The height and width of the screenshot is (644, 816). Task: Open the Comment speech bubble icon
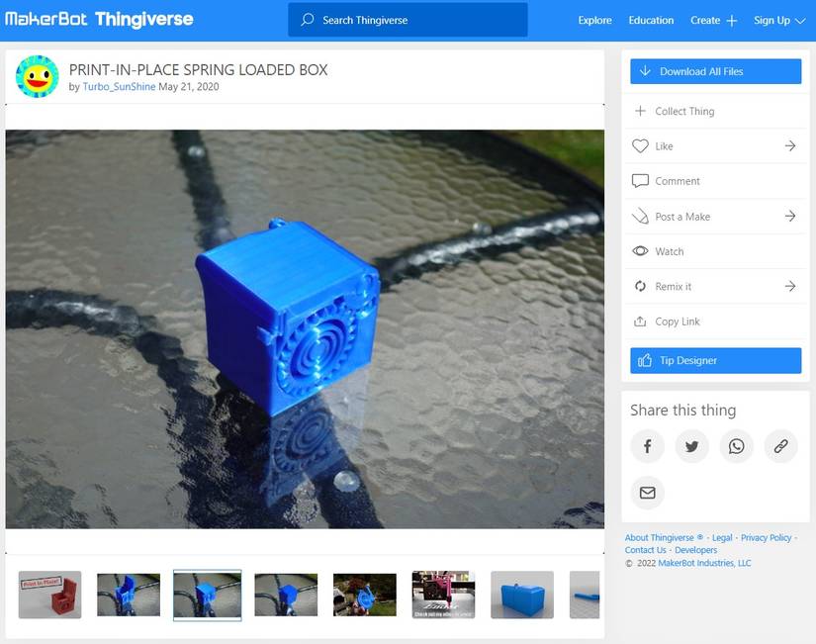click(640, 181)
